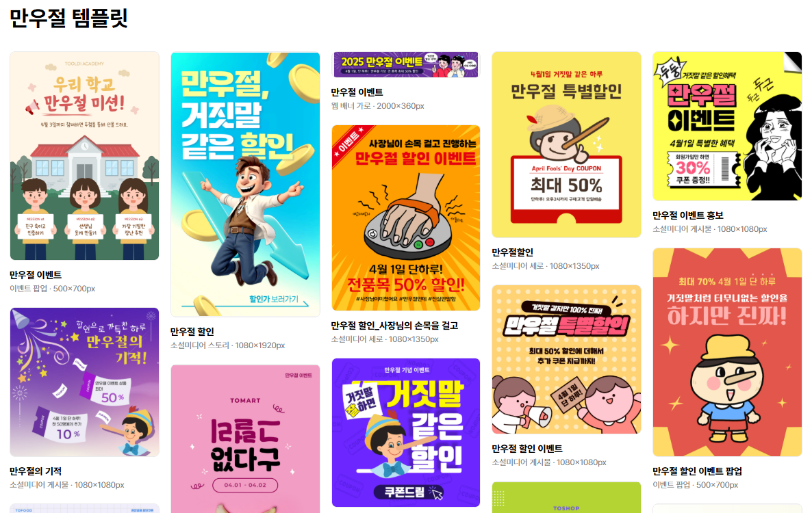Click the 만우절의 기적 title link
The width and height of the screenshot is (812, 513).
[x=36, y=472]
